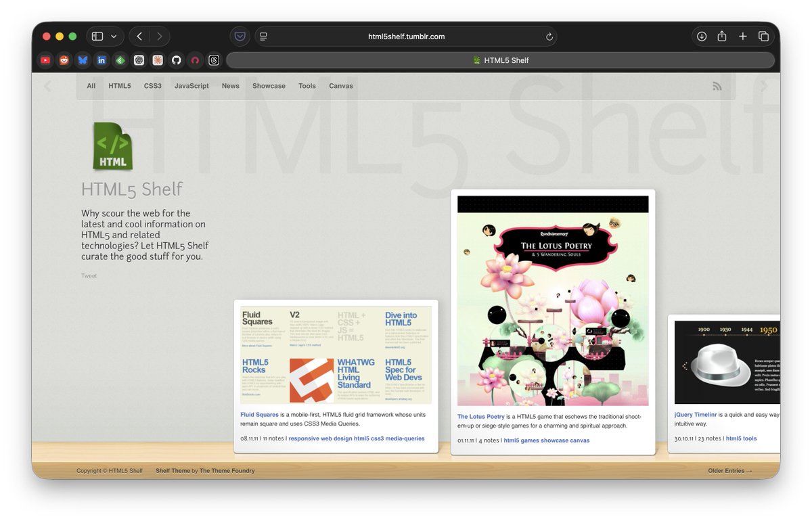The width and height of the screenshot is (812, 521).
Task: Open the ChatGPT pinned tab
Action: (x=139, y=60)
